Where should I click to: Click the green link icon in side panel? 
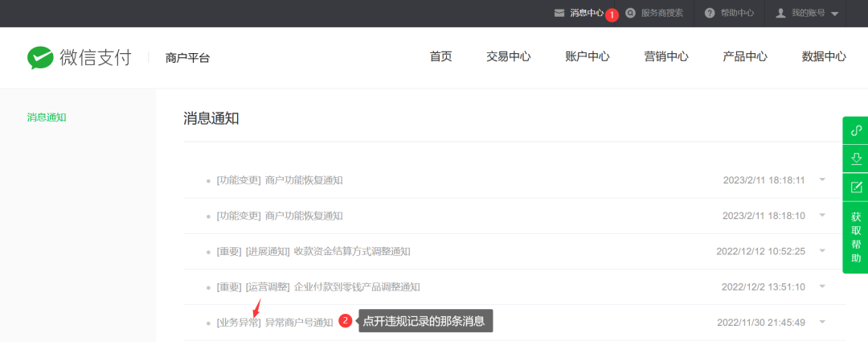pos(856,130)
